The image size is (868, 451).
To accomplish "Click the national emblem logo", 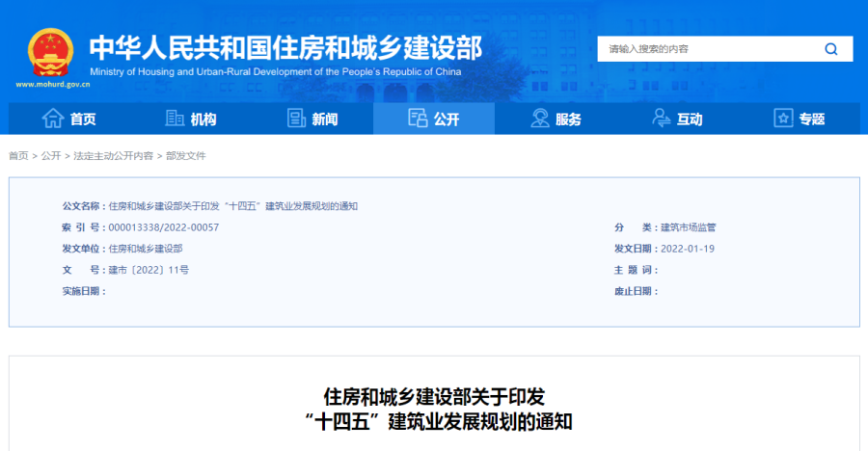I will [50, 53].
